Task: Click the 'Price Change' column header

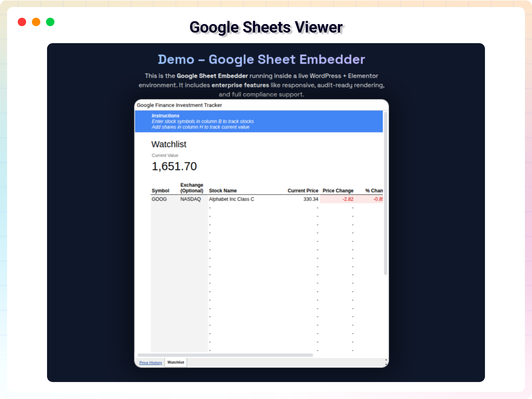Action: click(x=338, y=191)
